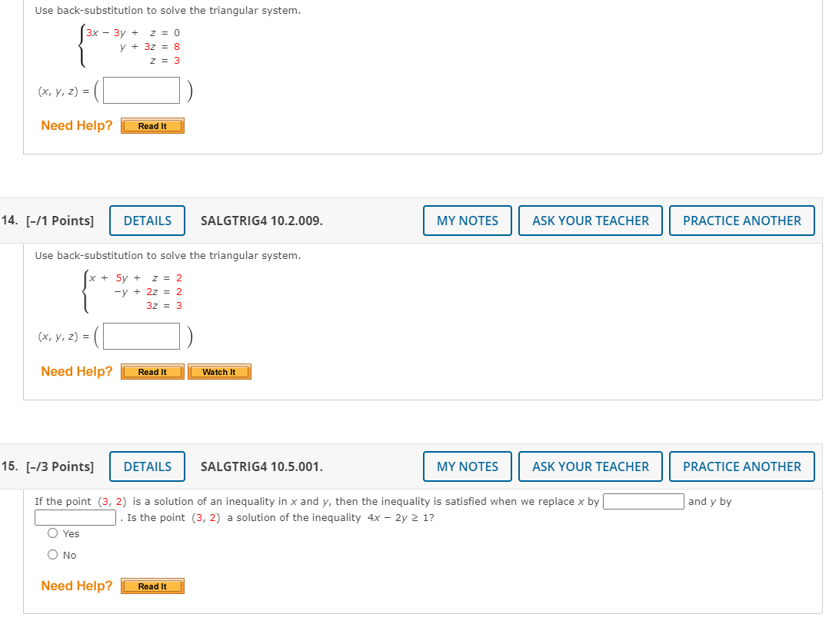The height and width of the screenshot is (644, 829).
Task: Open MY NOTES for question 14
Action: (x=467, y=221)
